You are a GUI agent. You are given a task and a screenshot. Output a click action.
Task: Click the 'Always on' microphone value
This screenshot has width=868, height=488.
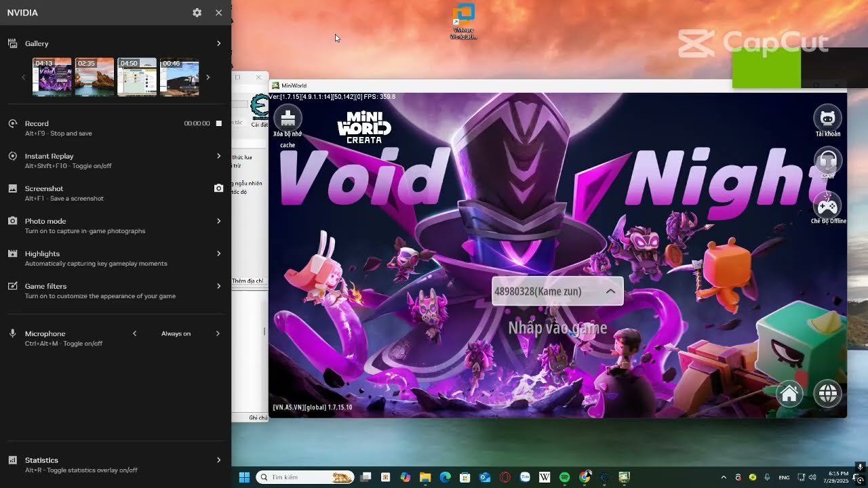tap(176, 333)
